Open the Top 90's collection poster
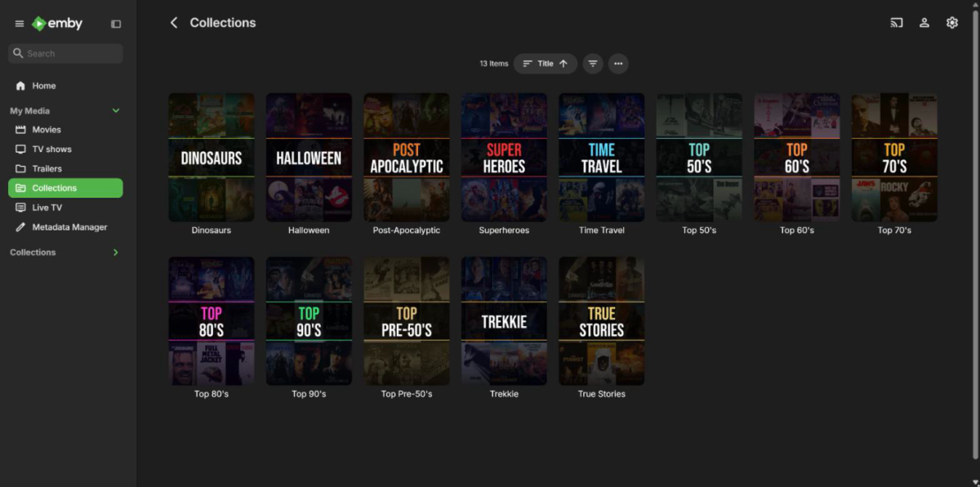The height and width of the screenshot is (487, 980). [x=309, y=321]
